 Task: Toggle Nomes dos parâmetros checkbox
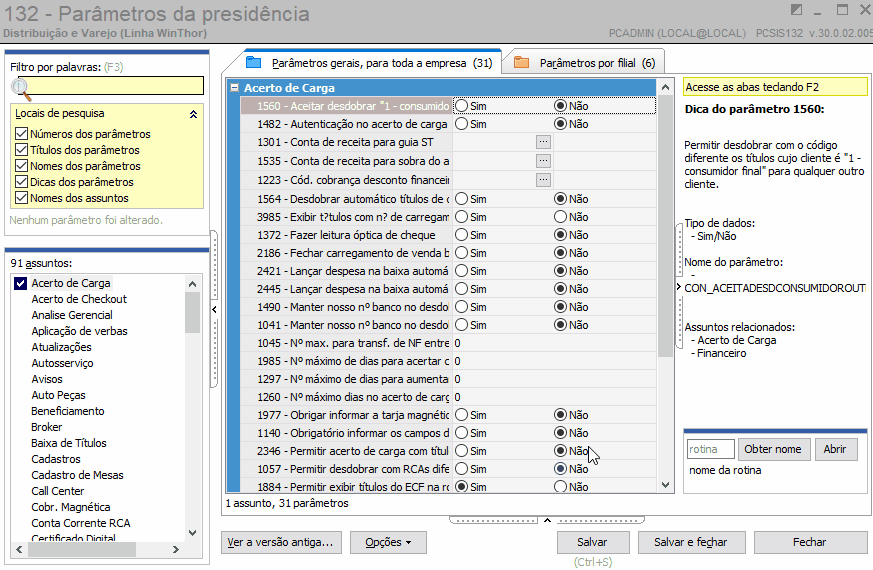(21, 166)
